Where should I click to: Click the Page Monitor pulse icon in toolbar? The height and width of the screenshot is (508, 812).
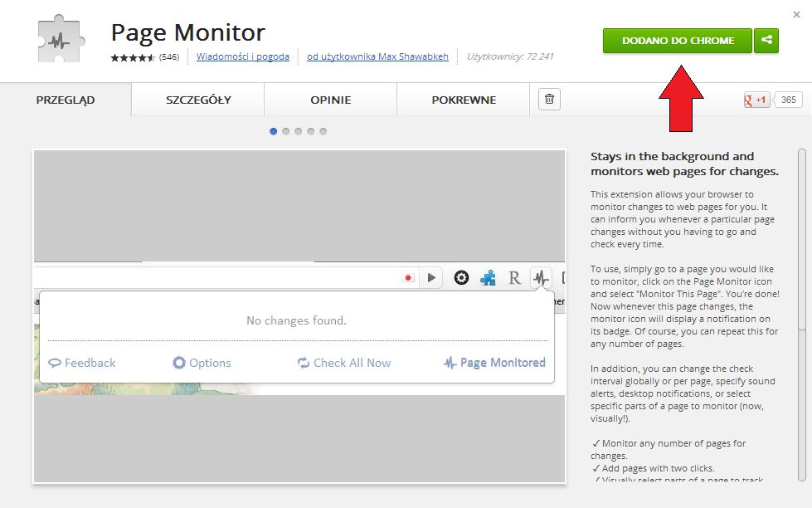point(541,278)
